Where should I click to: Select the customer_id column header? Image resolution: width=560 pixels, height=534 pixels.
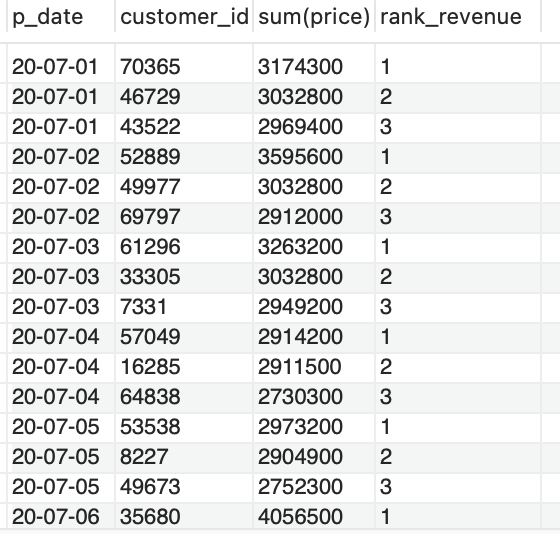pos(184,17)
